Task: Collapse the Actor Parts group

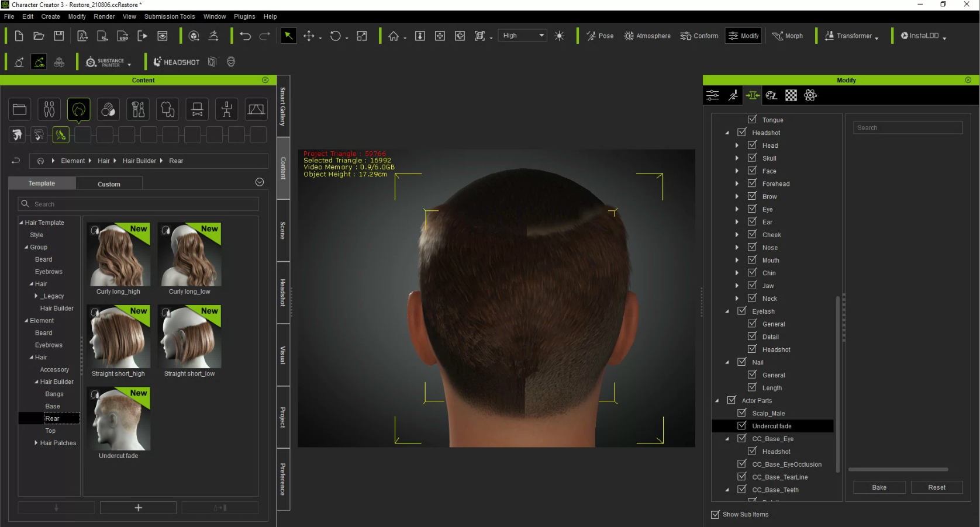Action: (717, 401)
